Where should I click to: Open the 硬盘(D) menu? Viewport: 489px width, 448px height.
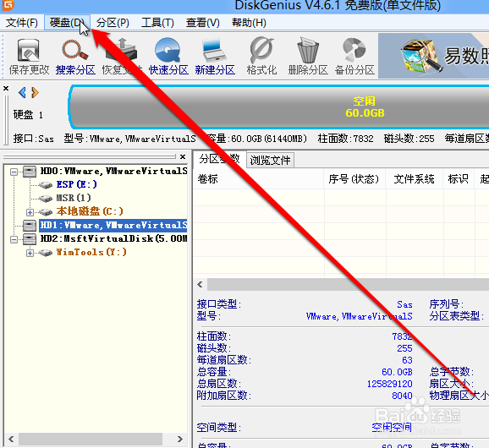click(67, 23)
